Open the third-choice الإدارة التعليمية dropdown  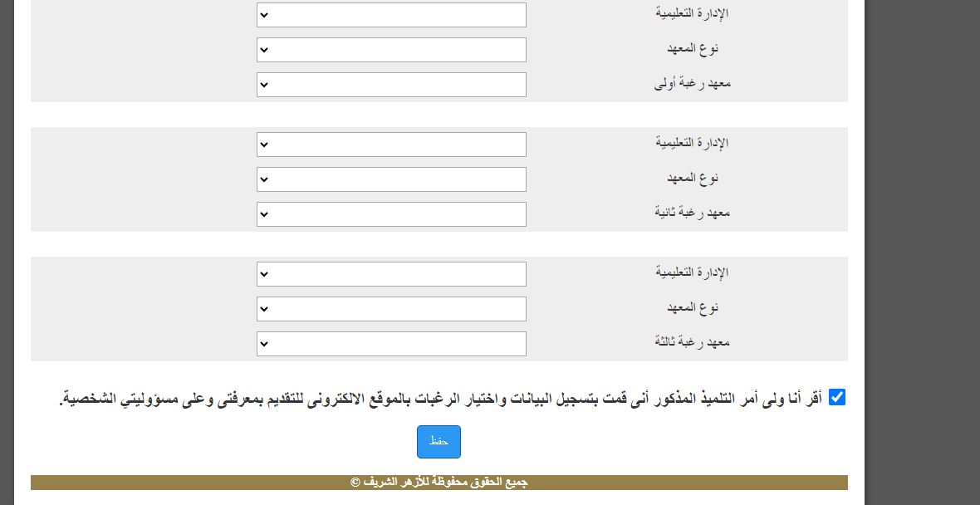[x=391, y=274]
